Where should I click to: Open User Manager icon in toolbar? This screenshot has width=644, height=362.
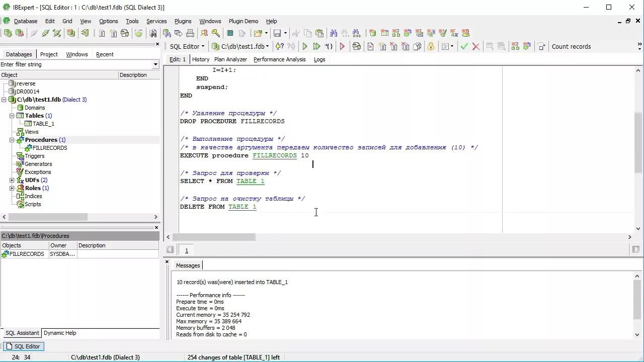click(204, 33)
